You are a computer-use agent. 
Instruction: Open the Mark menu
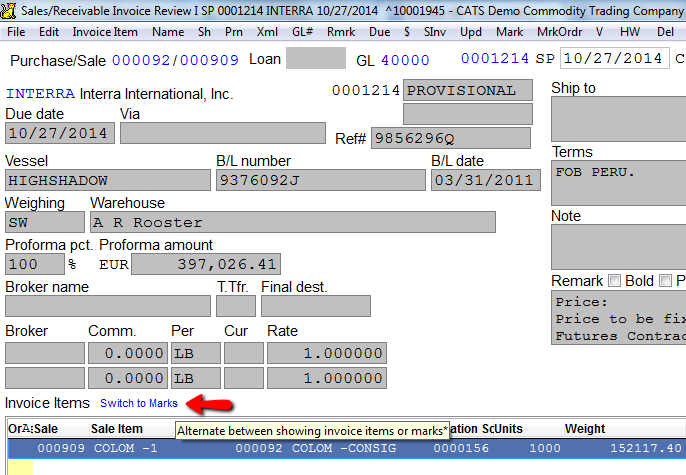tap(509, 32)
